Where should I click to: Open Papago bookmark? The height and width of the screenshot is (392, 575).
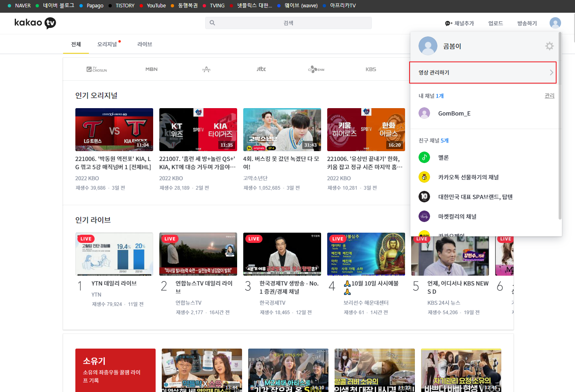[x=91, y=6]
